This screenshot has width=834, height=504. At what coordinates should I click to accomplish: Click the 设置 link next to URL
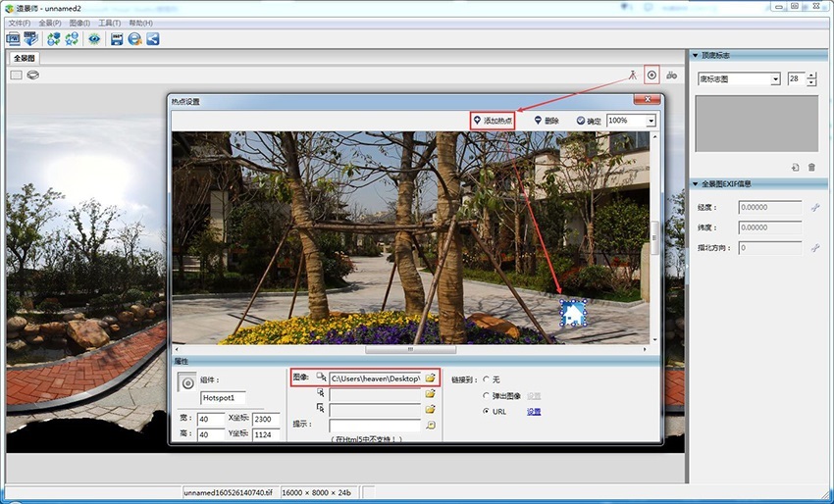pyautogui.click(x=534, y=411)
